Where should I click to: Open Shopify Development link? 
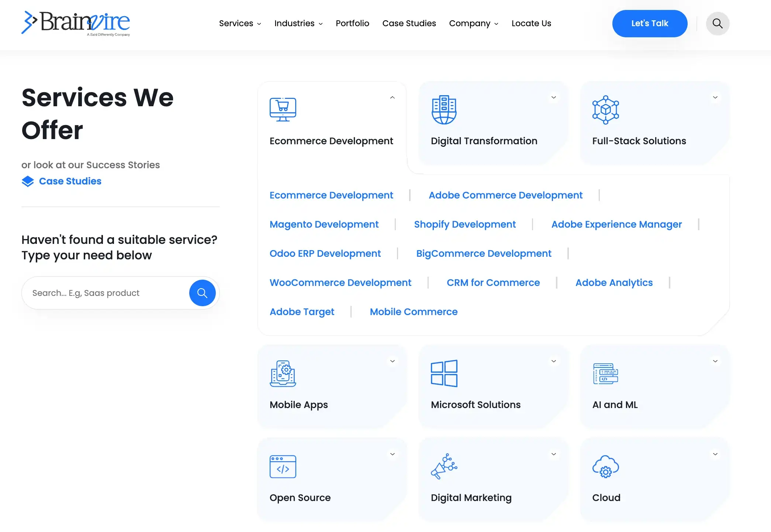465,224
